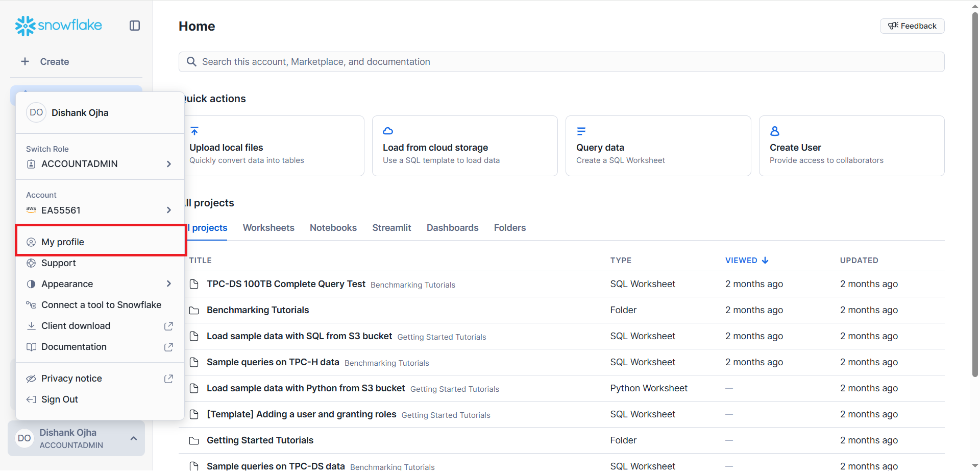980x472 pixels.
Task: Click the Create User person icon
Action: (774, 131)
